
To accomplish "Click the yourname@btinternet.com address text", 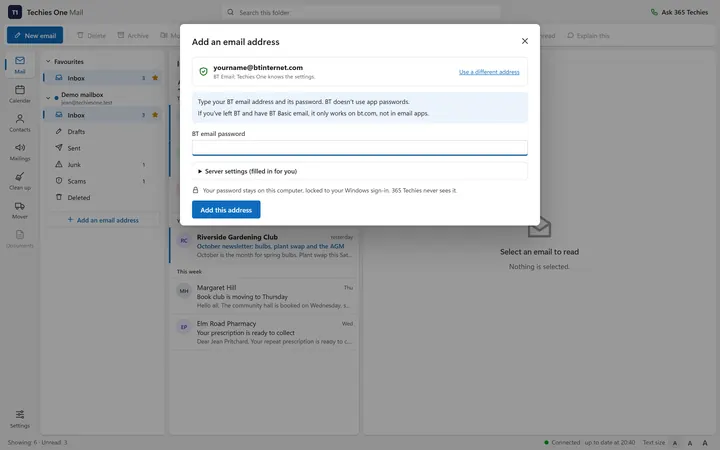I will (258, 68).
